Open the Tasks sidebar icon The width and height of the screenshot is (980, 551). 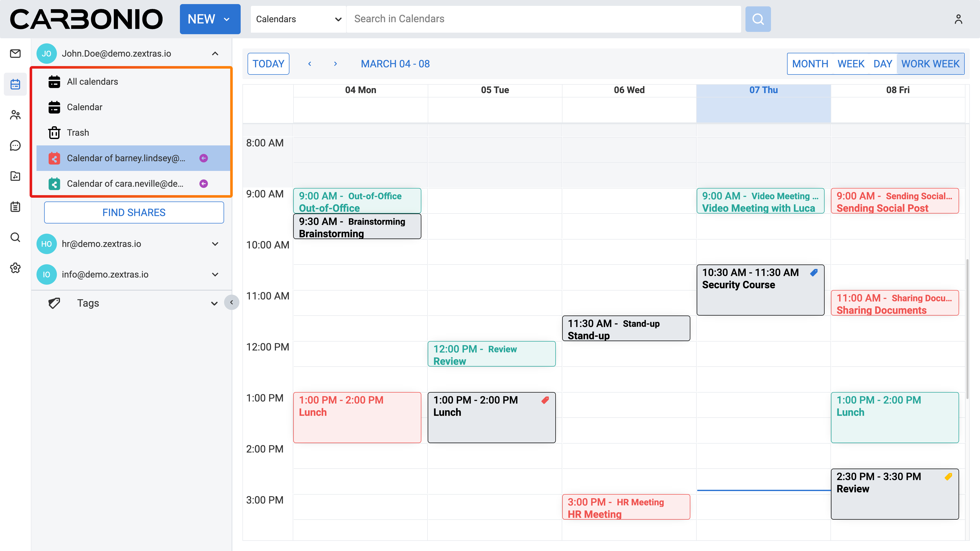coord(15,207)
